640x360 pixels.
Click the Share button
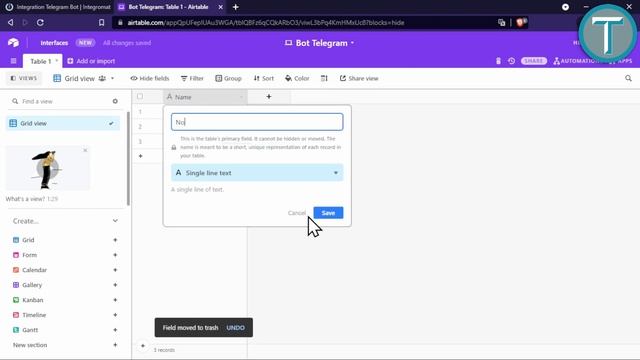click(533, 61)
